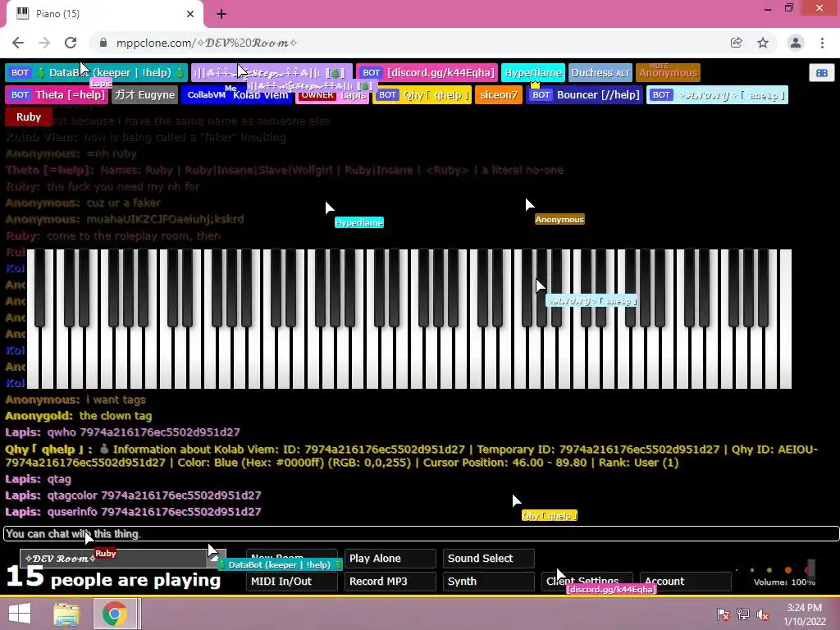Click the browser forward arrow
Viewport: 840px width, 630px height.
click(44, 43)
